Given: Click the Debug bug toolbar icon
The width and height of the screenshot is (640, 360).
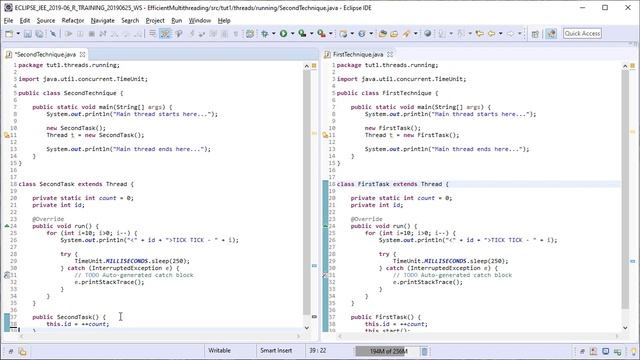Looking at the screenshot, I should pos(264,34).
